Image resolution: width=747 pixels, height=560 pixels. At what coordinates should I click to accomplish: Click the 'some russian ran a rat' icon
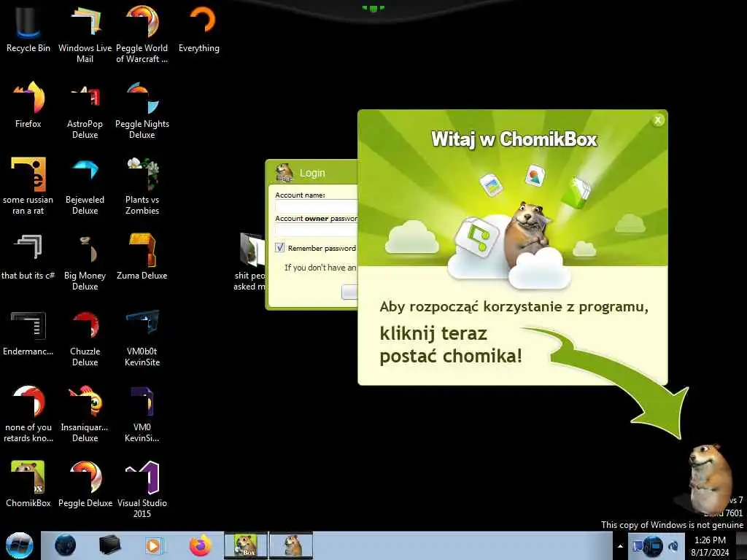tap(28, 186)
